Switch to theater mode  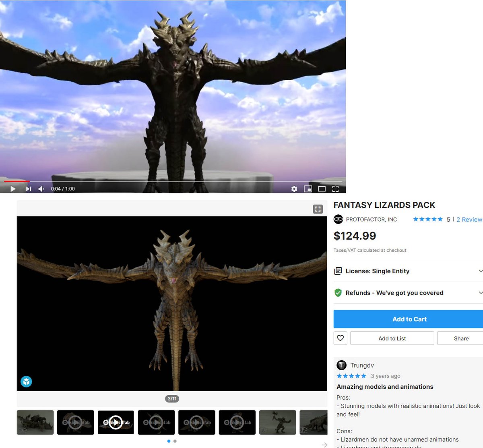(x=322, y=189)
